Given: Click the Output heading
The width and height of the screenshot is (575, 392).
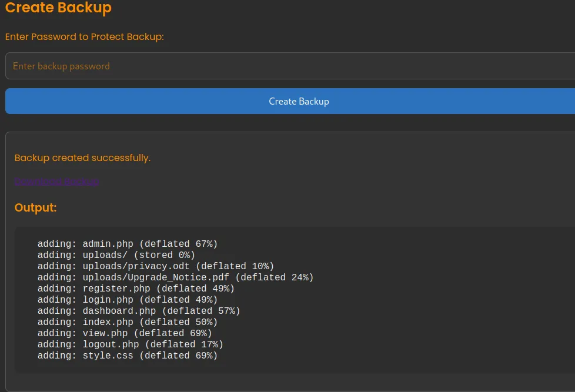Looking at the screenshot, I should 36,207.
